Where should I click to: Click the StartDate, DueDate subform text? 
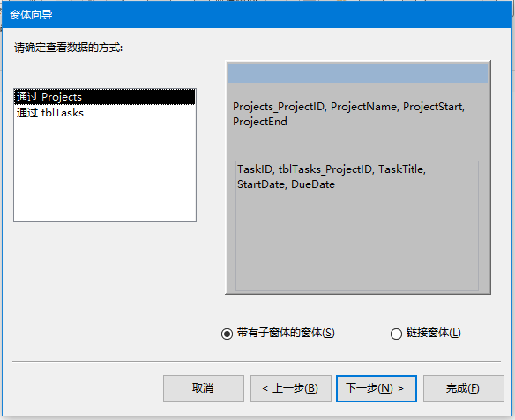(286, 184)
